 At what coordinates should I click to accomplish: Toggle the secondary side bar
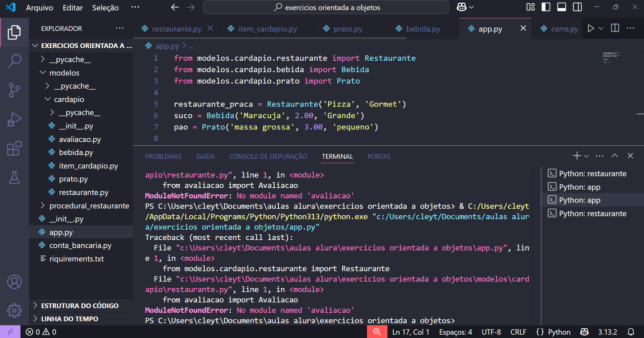pyautogui.click(x=578, y=7)
